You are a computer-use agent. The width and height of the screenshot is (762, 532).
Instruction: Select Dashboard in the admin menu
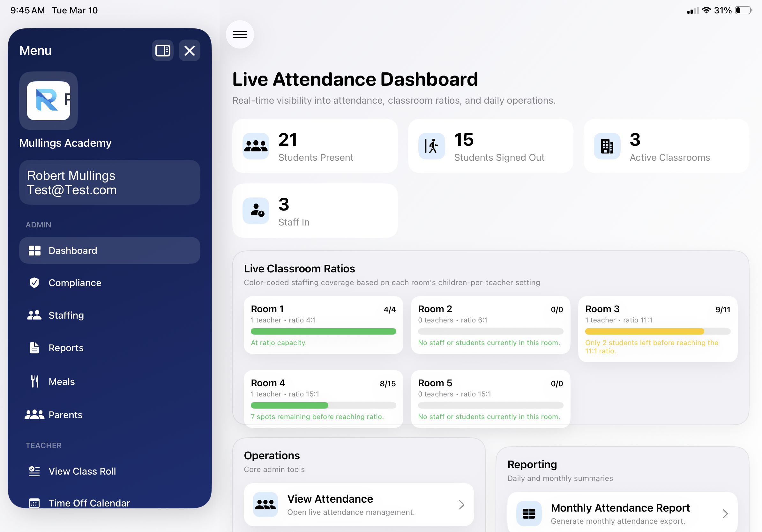[110, 250]
